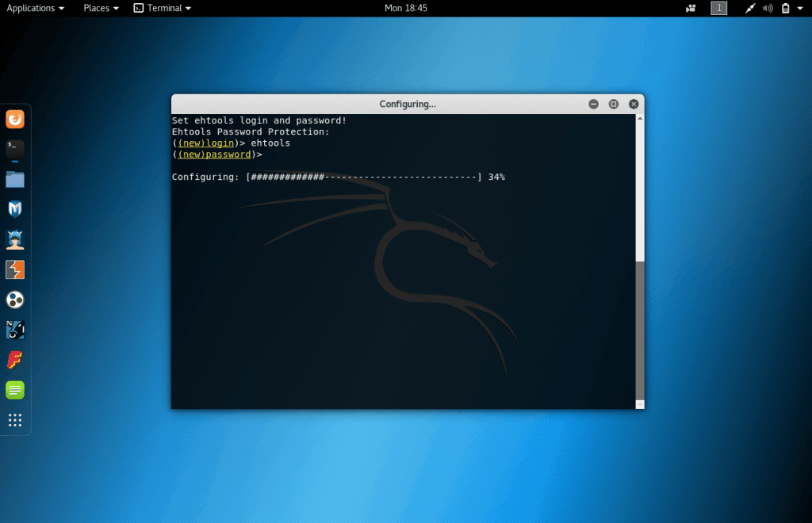812x523 pixels.
Task: Open the Applications menu
Action: coord(35,8)
